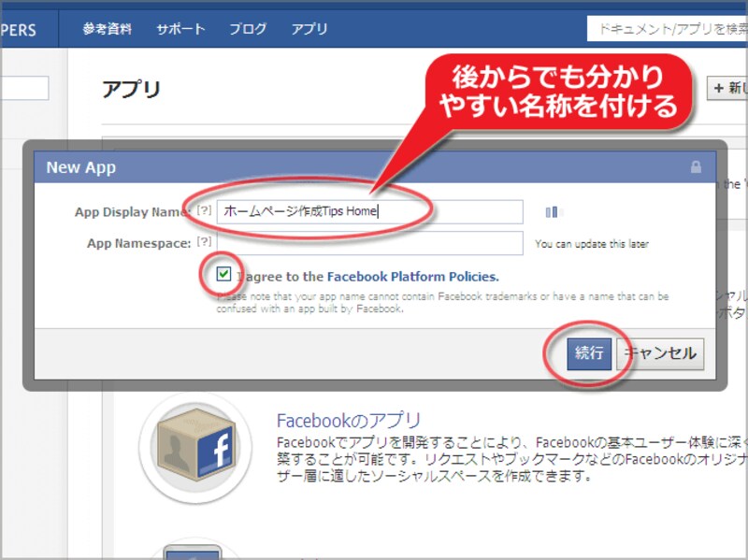Open Facebook Platform Policies link
Screen dimensions: 748x560
click(412, 277)
